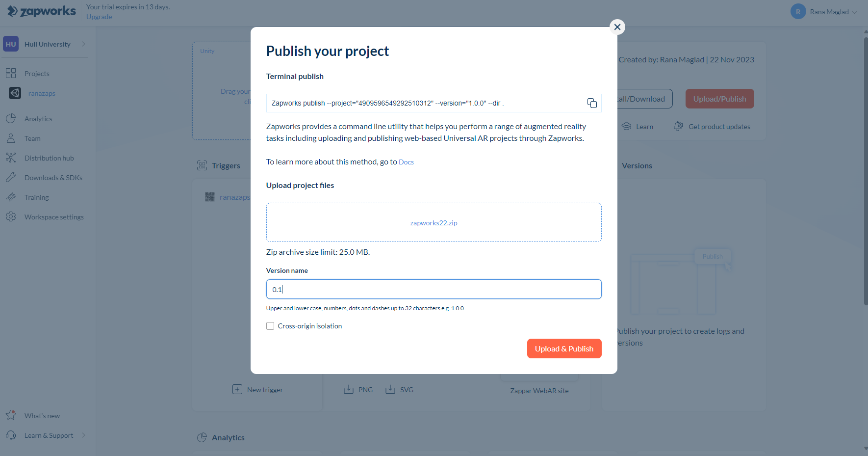Open Rana Maglad account dropdown
The width and height of the screenshot is (868, 456).
(824, 12)
